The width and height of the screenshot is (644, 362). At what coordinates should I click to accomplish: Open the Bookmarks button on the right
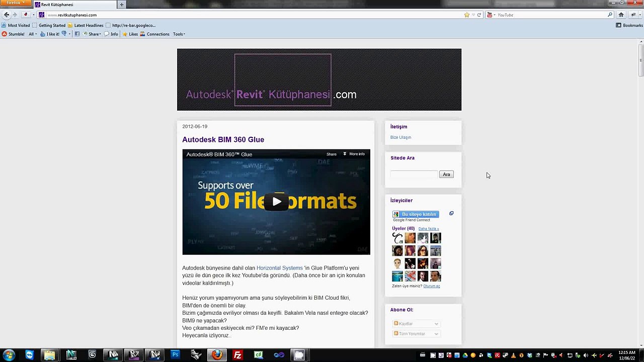(x=629, y=25)
